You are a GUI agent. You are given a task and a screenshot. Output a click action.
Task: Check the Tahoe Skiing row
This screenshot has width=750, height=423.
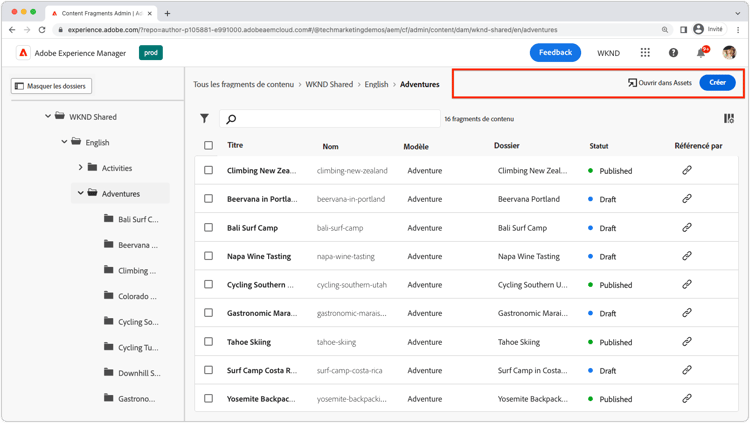pyautogui.click(x=209, y=342)
